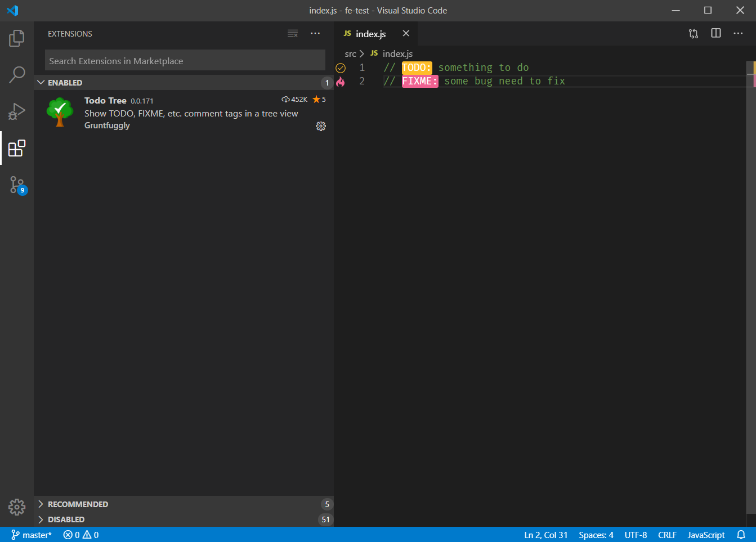The height and width of the screenshot is (542, 756).
Task: Open the Explorer view in activity bar
Action: click(x=17, y=38)
